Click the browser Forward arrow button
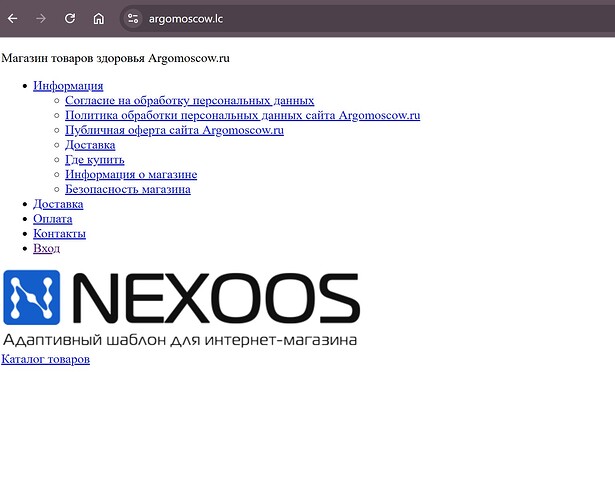Image resolution: width=615 pixels, height=500 pixels. [x=41, y=18]
